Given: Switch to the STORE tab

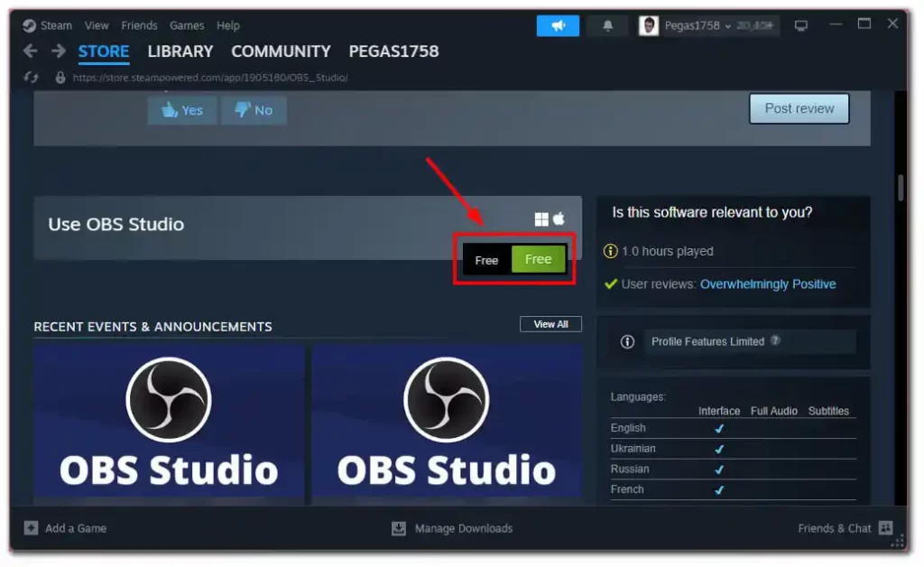Looking at the screenshot, I should coord(104,51).
